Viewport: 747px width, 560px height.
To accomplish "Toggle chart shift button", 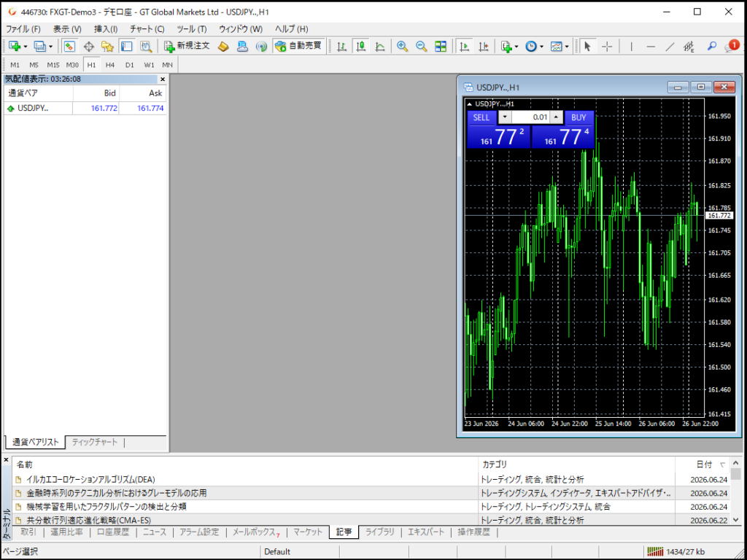I will (x=484, y=46).
